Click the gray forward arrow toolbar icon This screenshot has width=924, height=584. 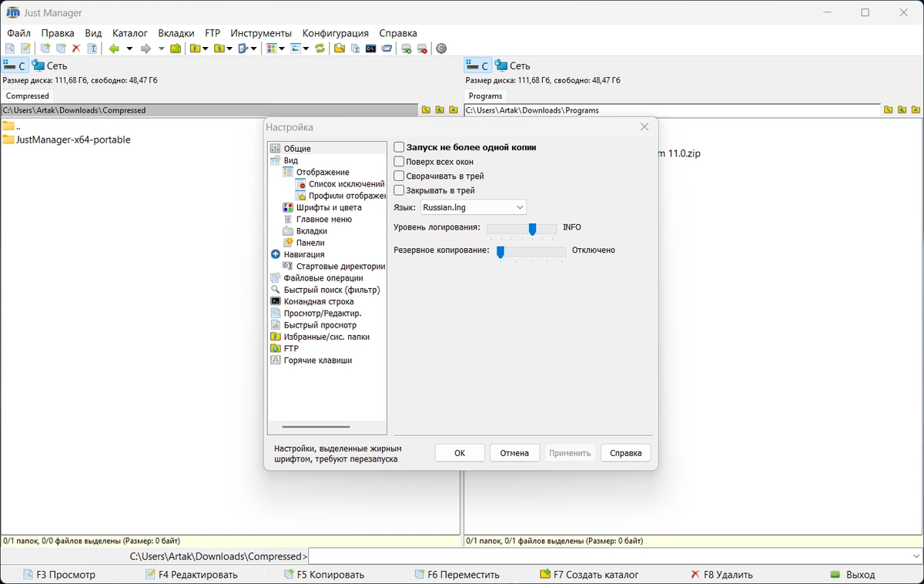pyautogui.click(x=146, y=49)
